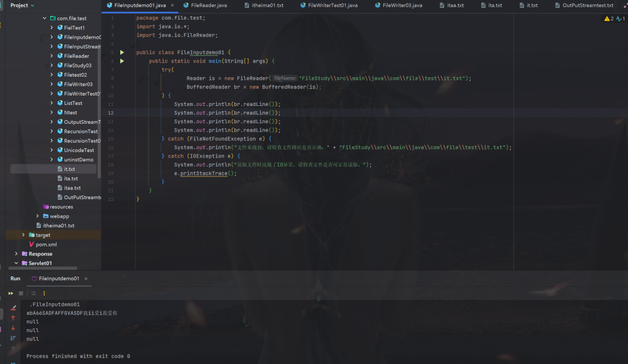Click the yellow warnings indicator in editor

pyautogui.click(x=608, y=19)
